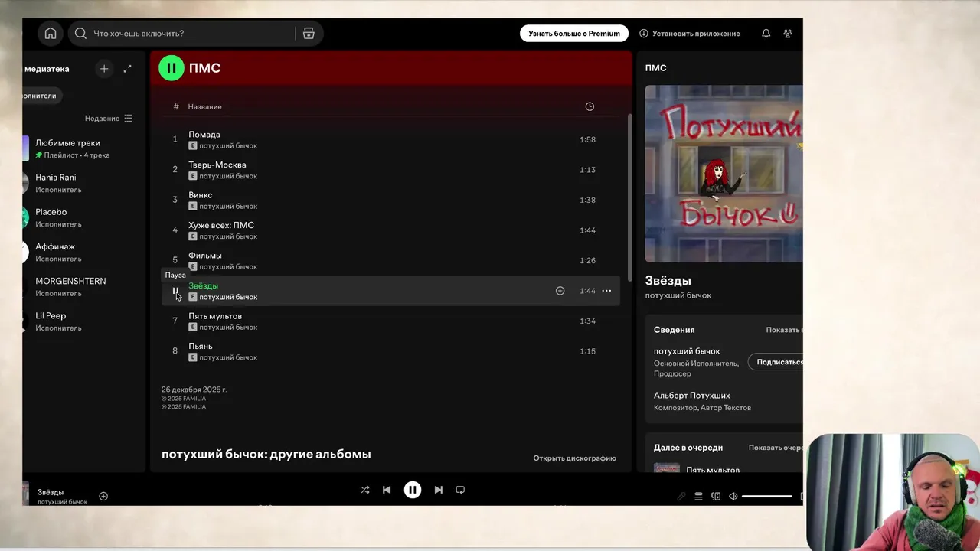Screen dimensions: 980x551
Task: Pause "Звёзды" using row pause icon
Action: [x=175, y=291]
